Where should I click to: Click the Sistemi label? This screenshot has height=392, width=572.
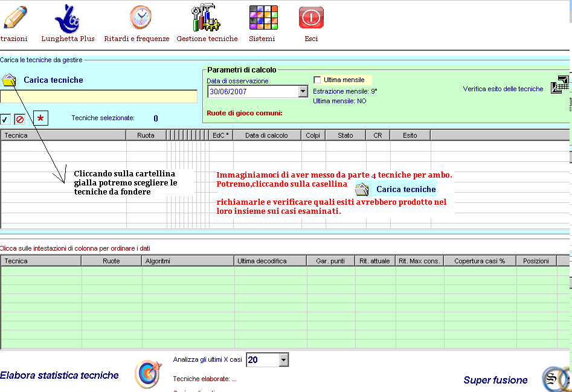(262, 39)
